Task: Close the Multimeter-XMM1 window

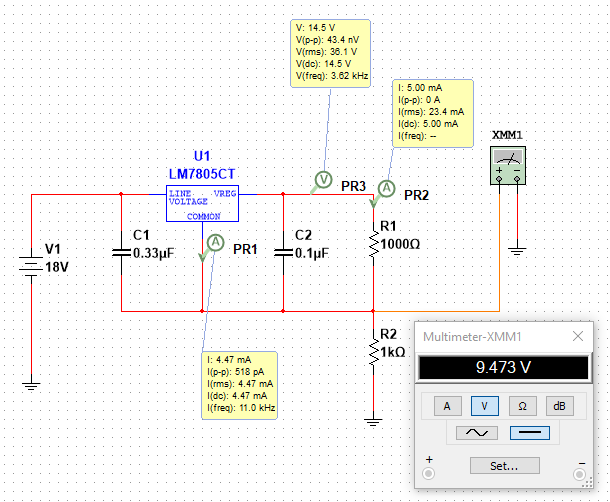Action: (578, 338)
